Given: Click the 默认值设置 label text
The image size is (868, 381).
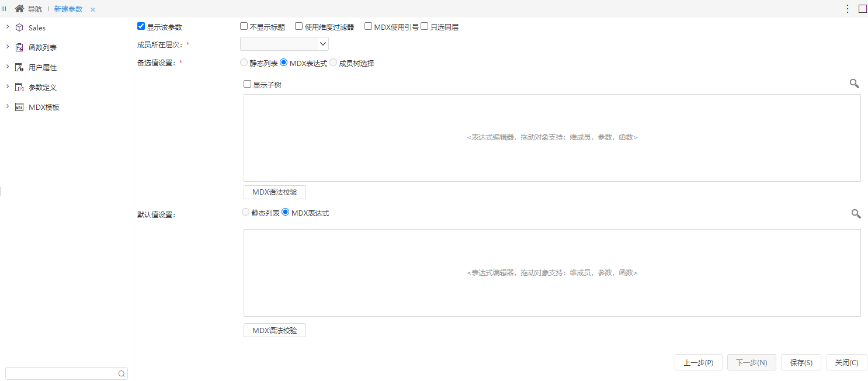Looking at the screenshot, I should click(157, 214).
